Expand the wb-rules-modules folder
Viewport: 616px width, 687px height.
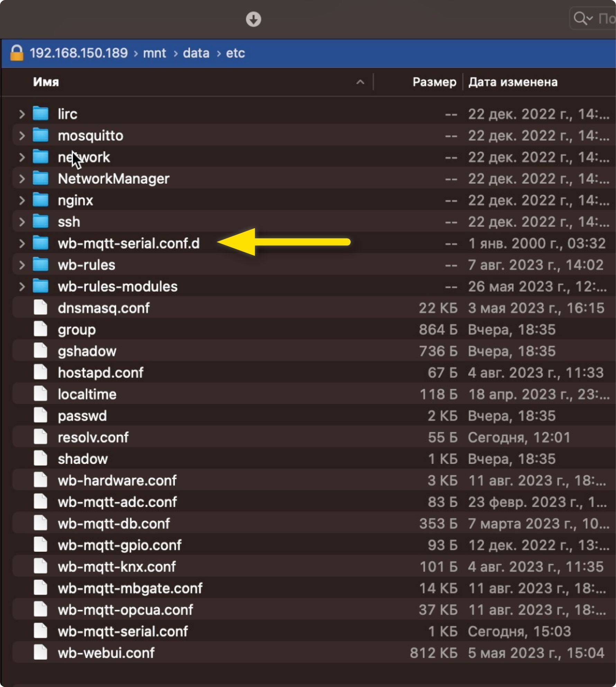(x=22, y=286)
